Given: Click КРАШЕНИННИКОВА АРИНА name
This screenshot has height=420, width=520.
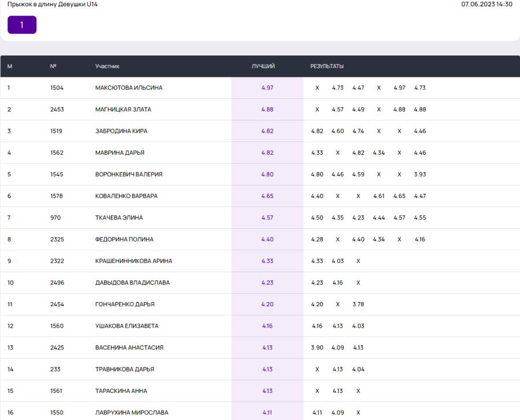Looking at the screenshot, I should (133, 261).
